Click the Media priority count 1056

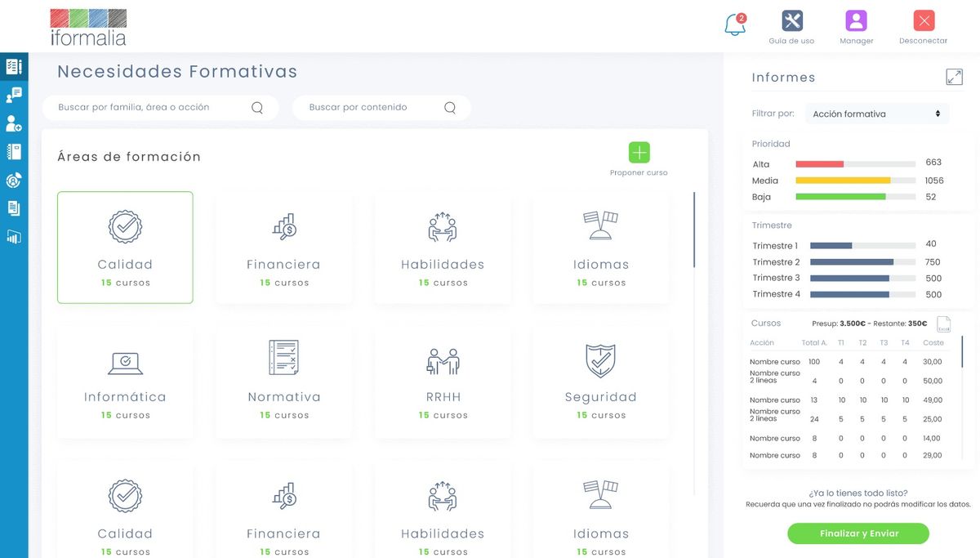[x=934, y=181]
